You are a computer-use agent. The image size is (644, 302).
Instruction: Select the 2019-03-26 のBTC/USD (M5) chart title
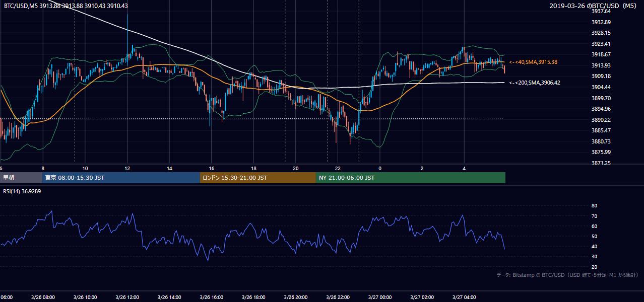[x=594, y=6]
